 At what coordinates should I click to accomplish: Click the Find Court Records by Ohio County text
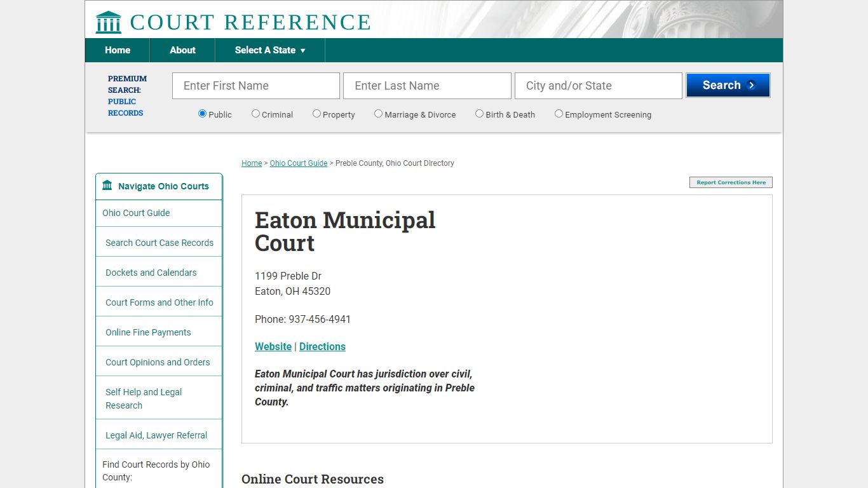click(156, 471)
